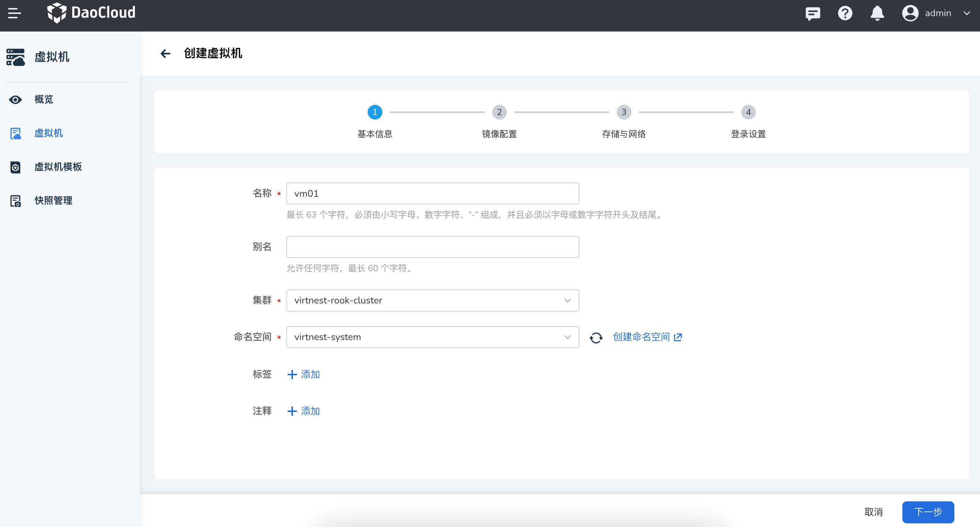This screenshot has height=527, width=980.
Task: Cancel creation by clicking 取消
Action: pos(873,512)
